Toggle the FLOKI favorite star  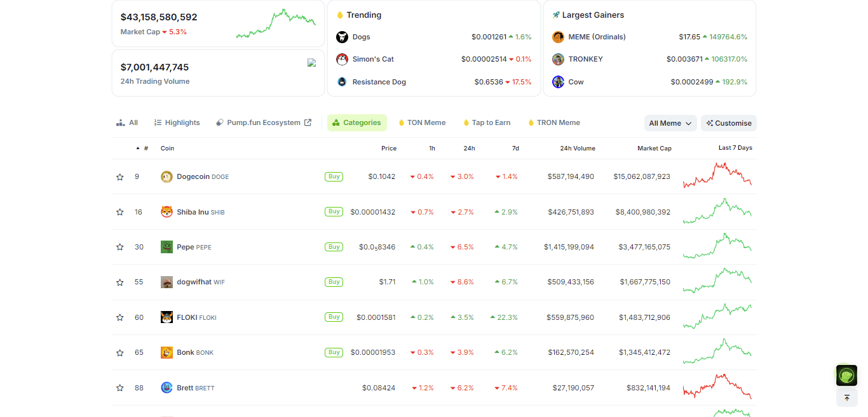click(x=120, y=317)
